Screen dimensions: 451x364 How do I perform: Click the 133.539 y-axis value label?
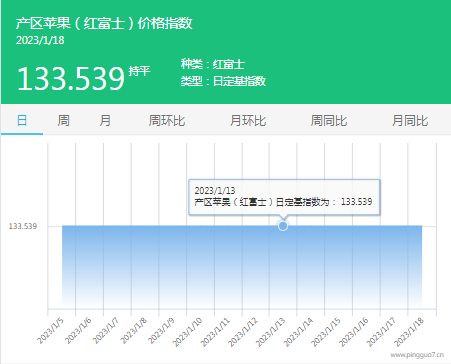[23, 226]
